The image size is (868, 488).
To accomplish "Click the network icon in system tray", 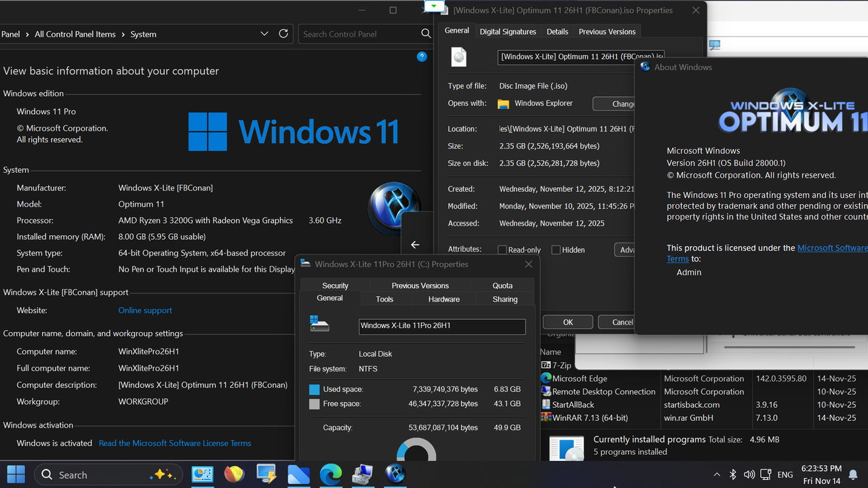I will click(766, 474).
